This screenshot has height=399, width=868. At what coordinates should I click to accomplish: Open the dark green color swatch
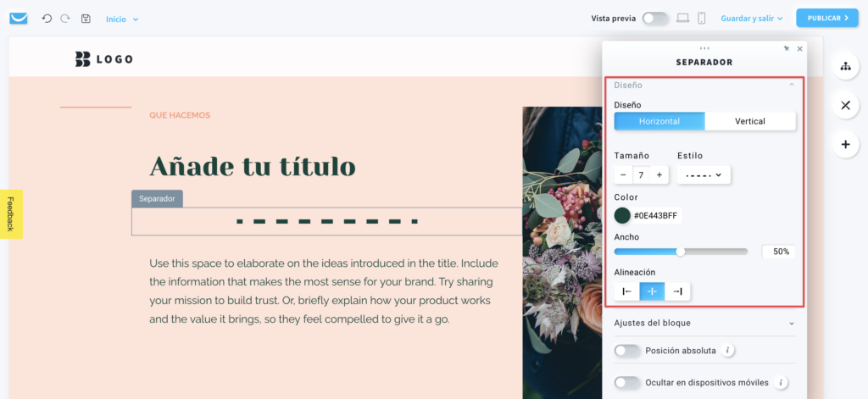click(622, 215)
